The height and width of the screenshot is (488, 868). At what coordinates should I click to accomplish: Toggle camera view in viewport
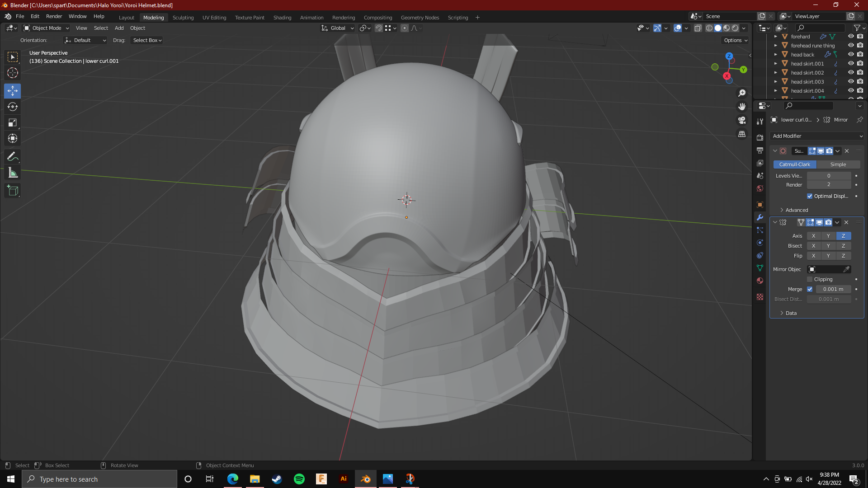click(742, 120)
